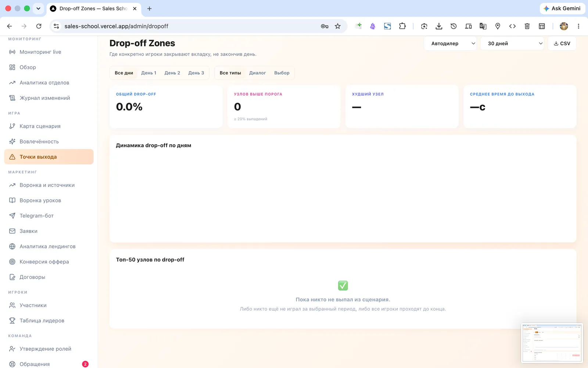The width and height of the screenshot is (588, 368).
Task: Filter by День 1
Action: (x=149, y=73)
